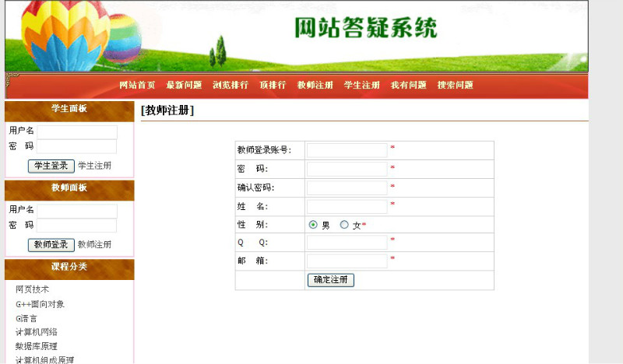Screen dimensions: 623x364
Task: Open the 网页技术 course category
Action: (x=33, y=289)
